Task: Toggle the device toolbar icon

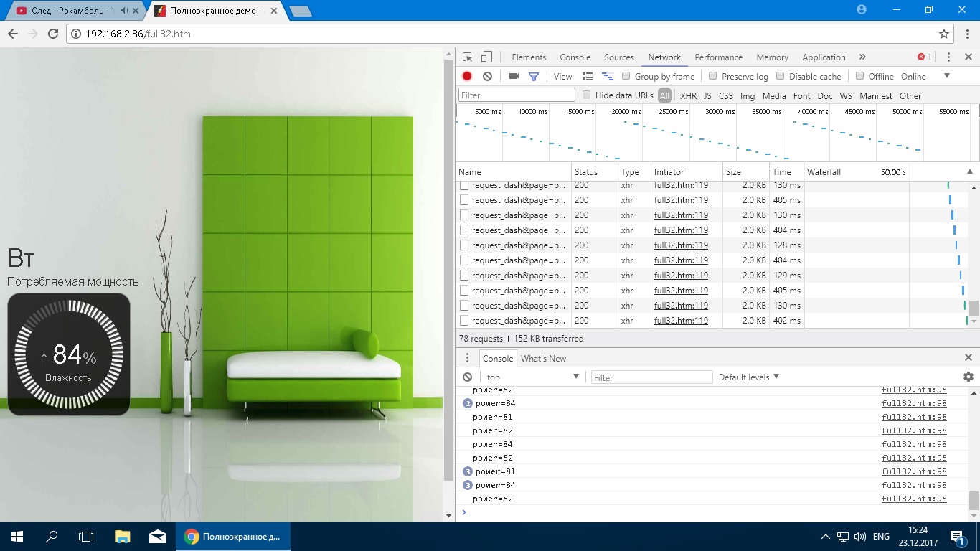Action: (486, 57)
